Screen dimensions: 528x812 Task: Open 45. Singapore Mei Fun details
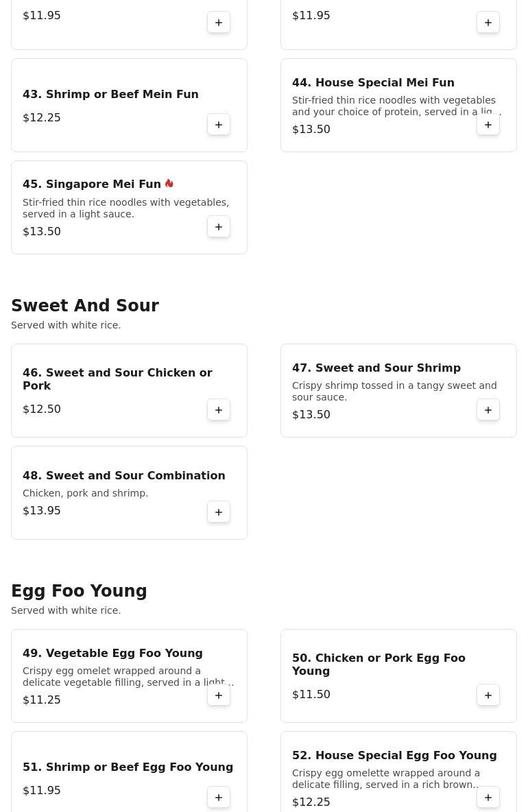[92, 184]
